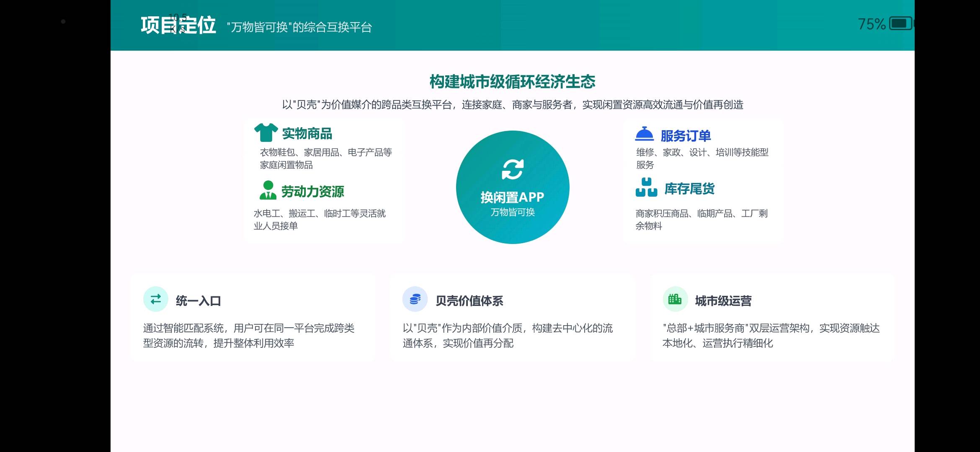Image resolution: width=980 pixels, height=452 pixels.
Task: Click the blue service bell icon
Action: point(644,134)
